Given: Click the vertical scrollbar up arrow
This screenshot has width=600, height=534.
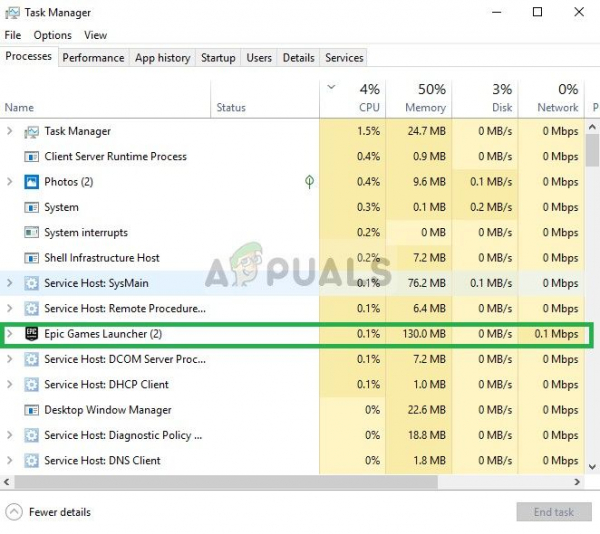Looking at the screenshot, I should click(592, 127).
